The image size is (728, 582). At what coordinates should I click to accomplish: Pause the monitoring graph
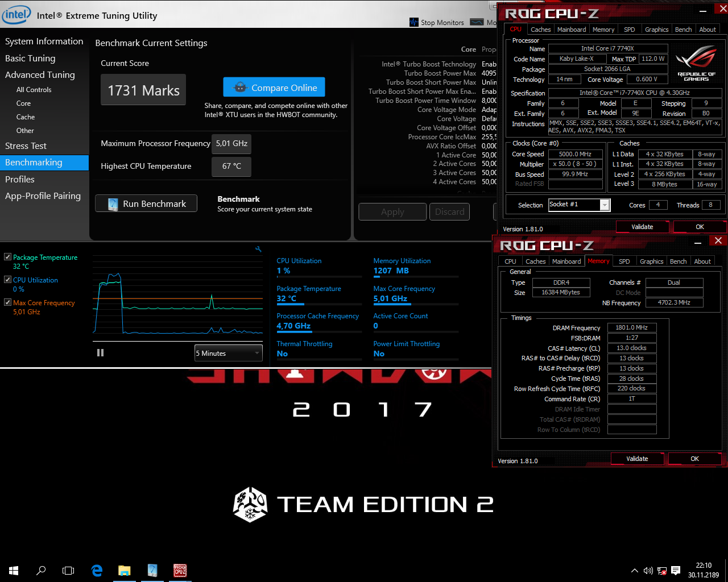101,353
